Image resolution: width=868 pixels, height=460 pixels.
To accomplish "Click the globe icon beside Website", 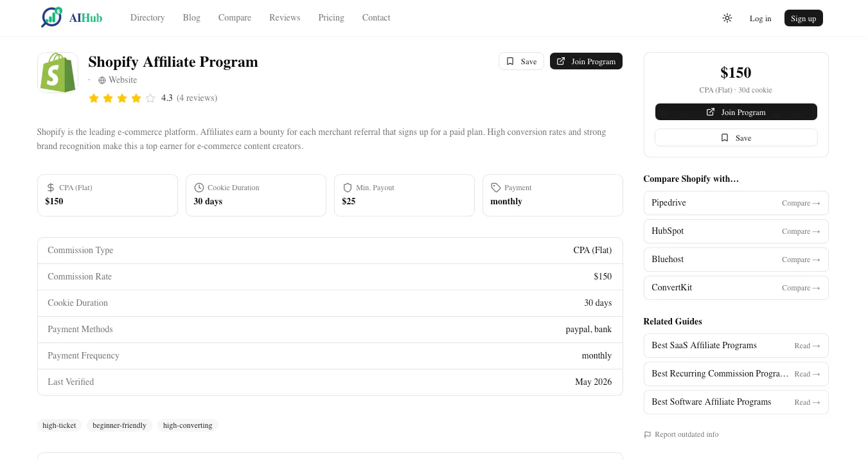I will coord(102,80).
